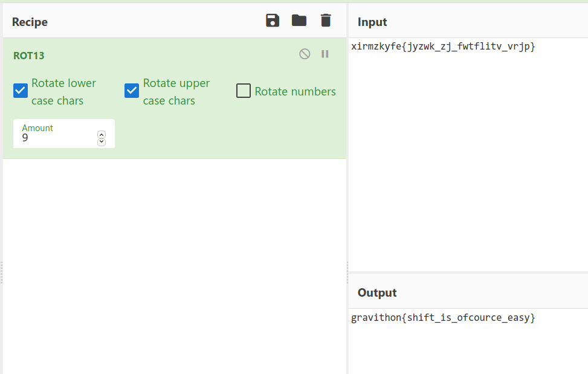Viewport: 588px width, 374px height.
Task: Click the Output pane heading
Action: tap(377, 293)
